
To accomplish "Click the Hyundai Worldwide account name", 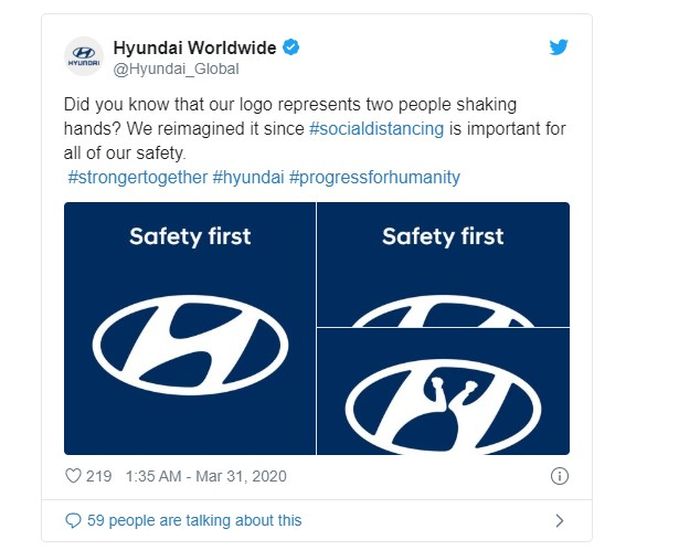I will tap(195, 48).
